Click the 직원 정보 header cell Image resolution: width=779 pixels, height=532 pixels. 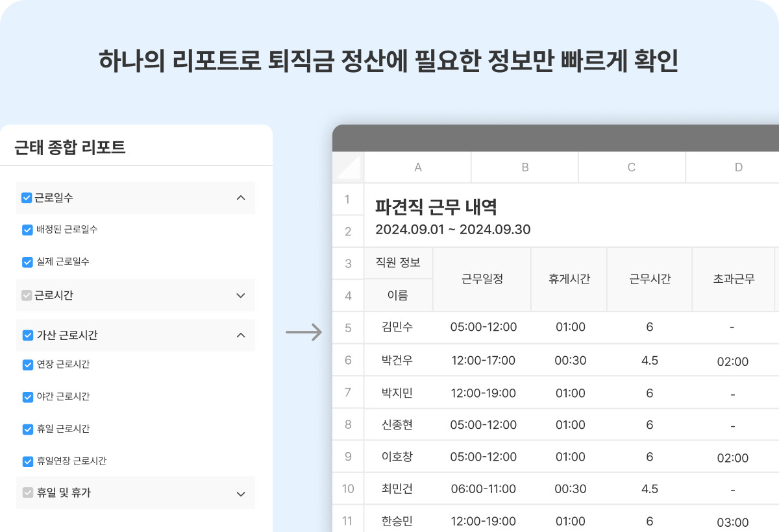point(398,263)
